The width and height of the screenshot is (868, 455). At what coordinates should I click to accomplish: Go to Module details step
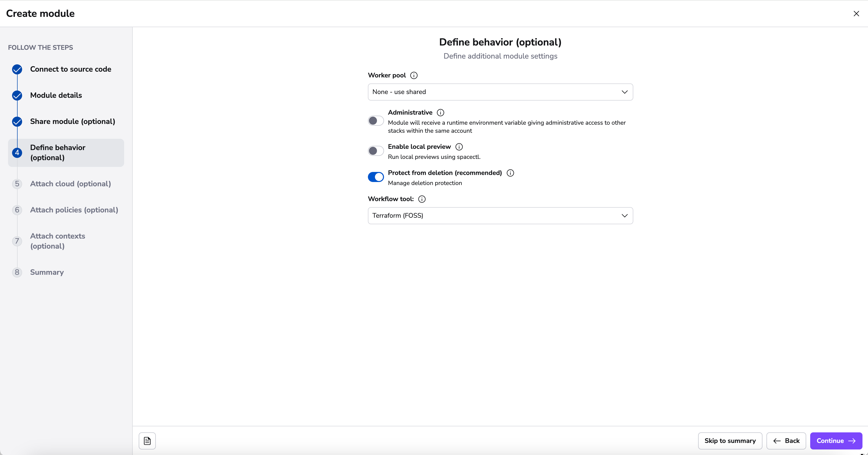click(56, 95)
